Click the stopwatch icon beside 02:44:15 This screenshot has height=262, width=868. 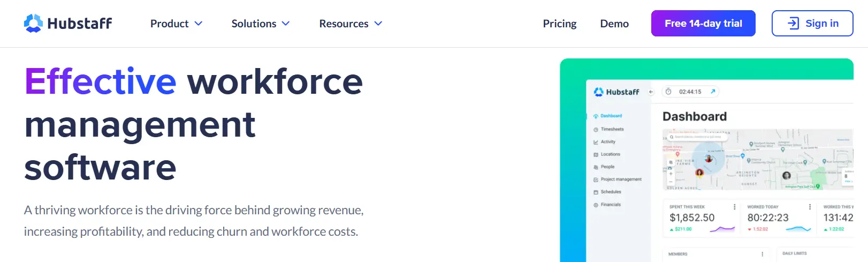coord(668,92)
